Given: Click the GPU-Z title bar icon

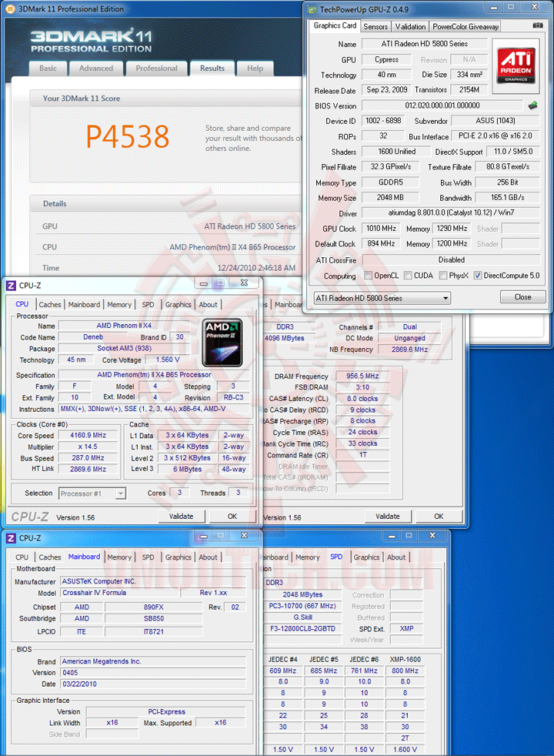Looking at the screenshot, I should [x=312, y=9].
